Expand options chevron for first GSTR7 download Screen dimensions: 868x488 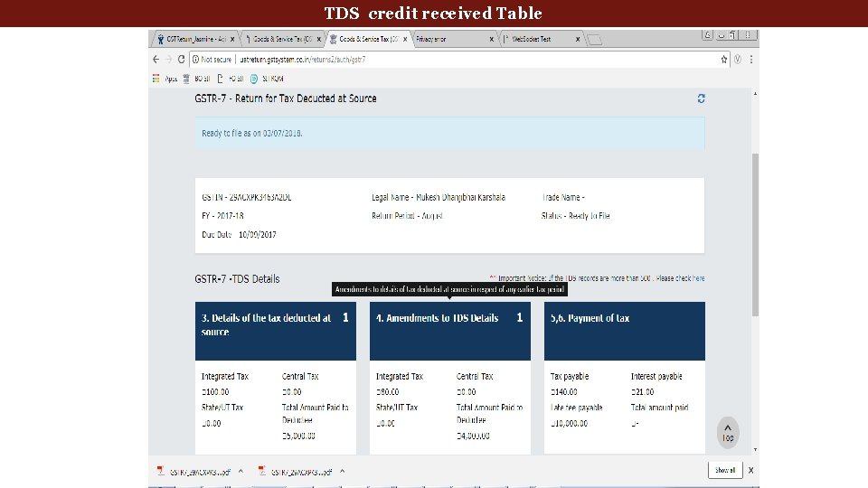pyautogui.click(x=241, y=472)
